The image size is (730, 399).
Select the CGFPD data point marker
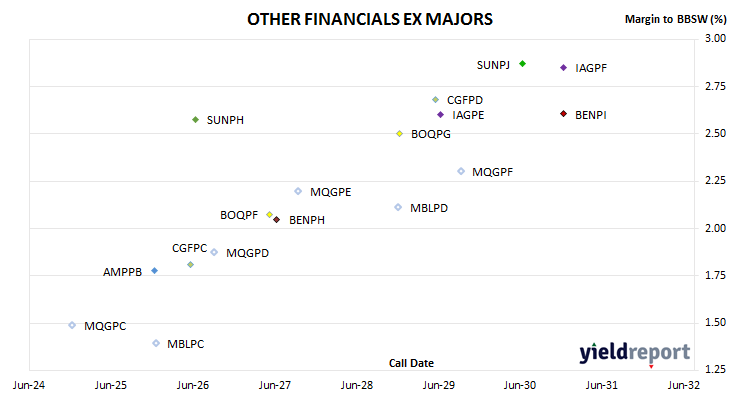click(435, 100)
